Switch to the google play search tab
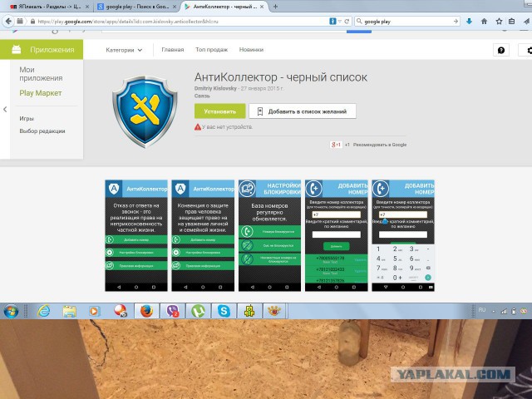The image size is (532, 399). click(x=136, y=7)
